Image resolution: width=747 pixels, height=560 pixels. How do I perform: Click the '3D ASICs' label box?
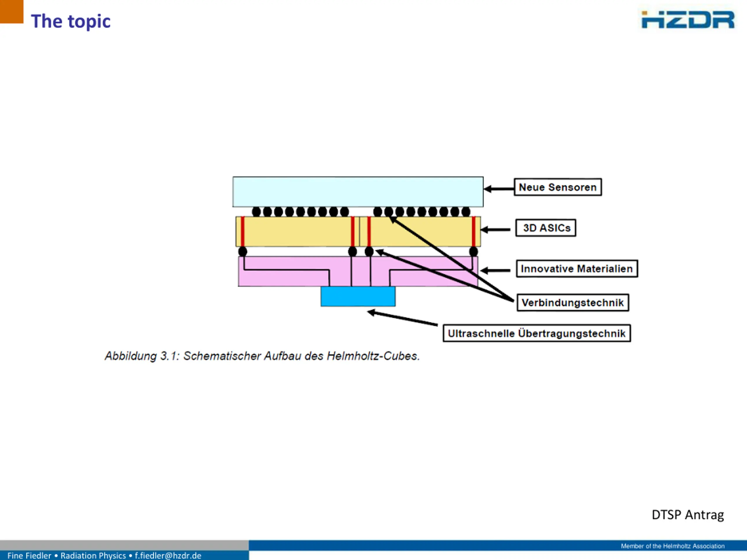tap(546, 228)
